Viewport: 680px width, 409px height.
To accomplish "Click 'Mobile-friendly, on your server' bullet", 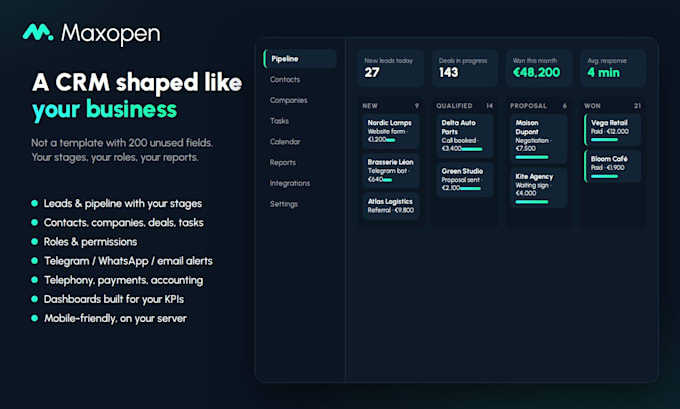I will [x=115, y=318].
